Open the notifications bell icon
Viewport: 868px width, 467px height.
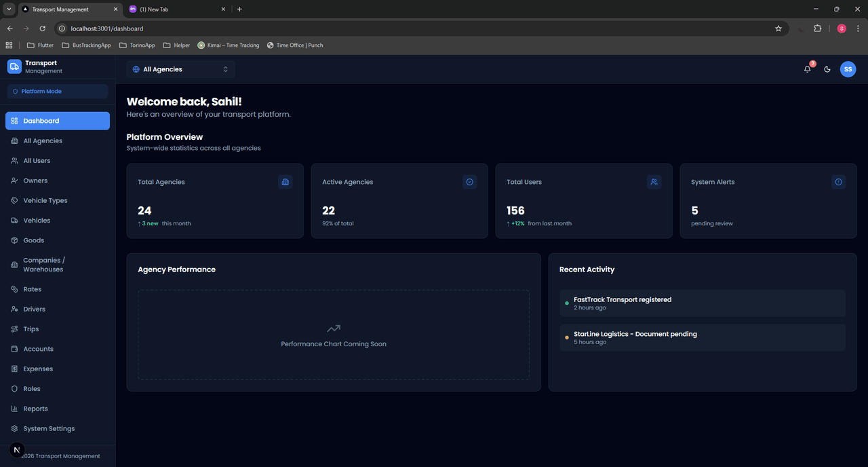coord(807,69)
